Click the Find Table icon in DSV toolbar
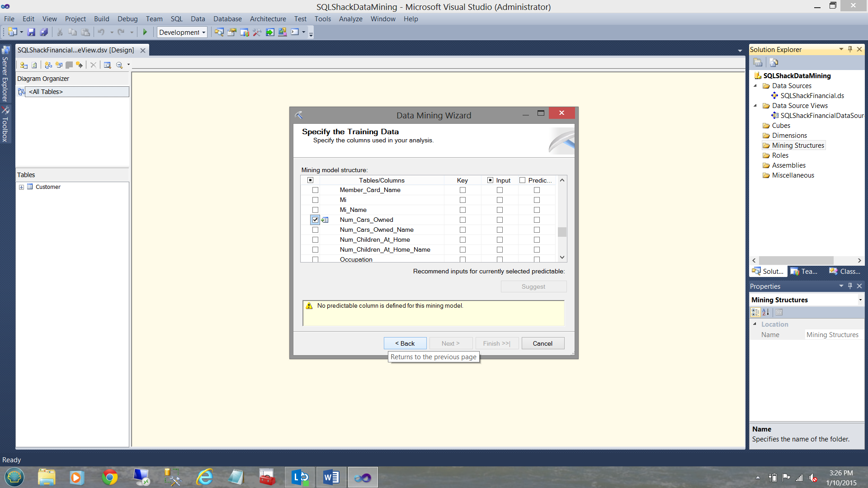868x488 pixels. coord(107,65)
